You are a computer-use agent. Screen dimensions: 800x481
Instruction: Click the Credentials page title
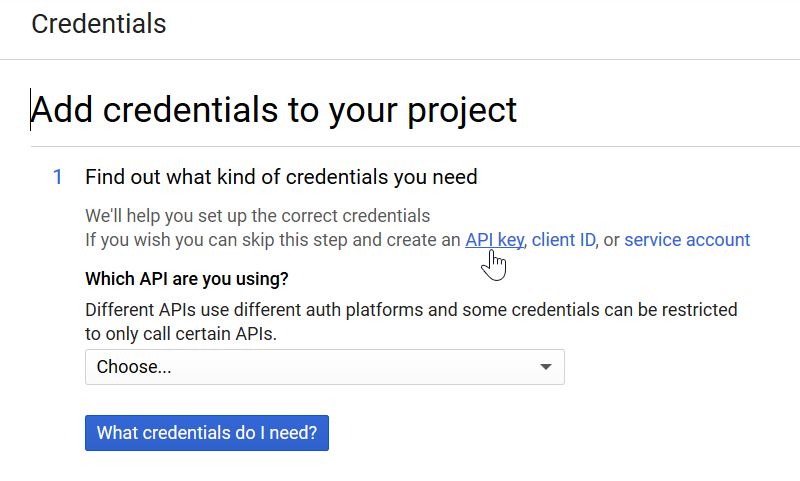point(98,23)
